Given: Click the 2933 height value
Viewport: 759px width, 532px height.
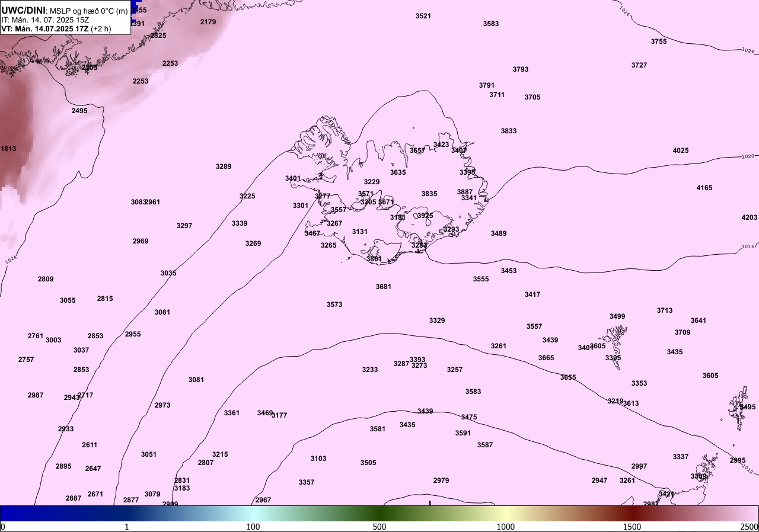Looking at the screenshot, I should tap(66, 429).
